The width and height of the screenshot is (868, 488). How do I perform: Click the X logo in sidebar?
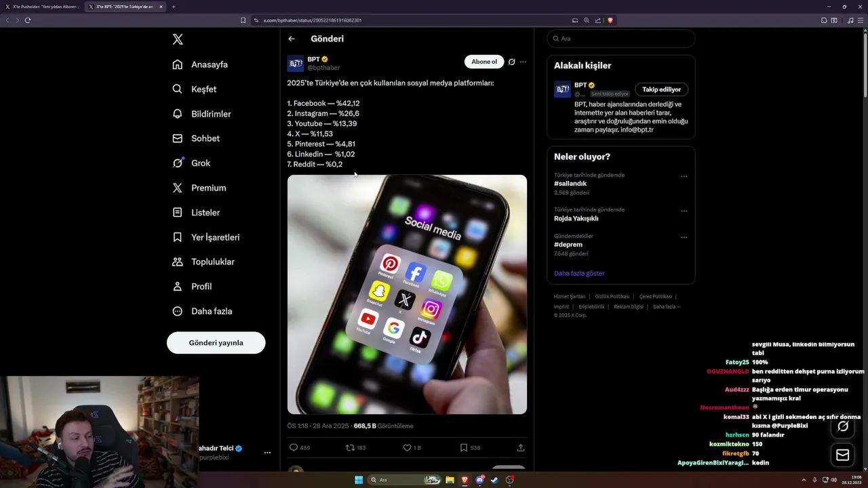tap(178, 39)
